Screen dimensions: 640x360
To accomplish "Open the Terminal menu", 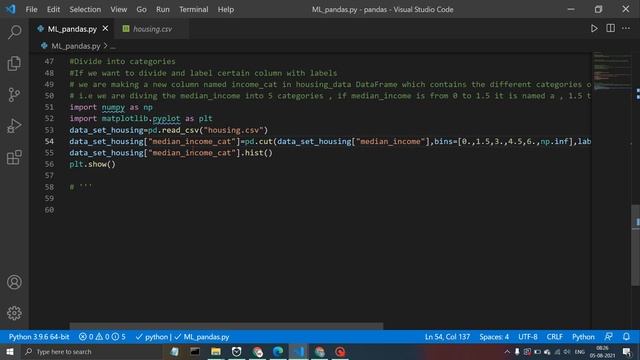I will (x=193, y=9).
